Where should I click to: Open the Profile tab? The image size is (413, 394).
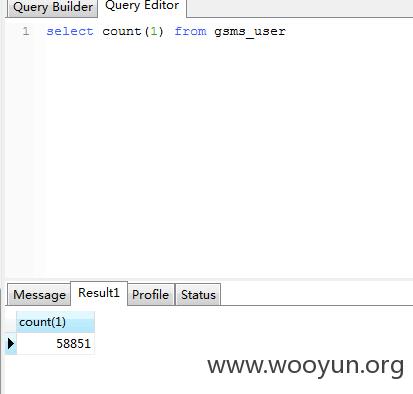[151, 295]
